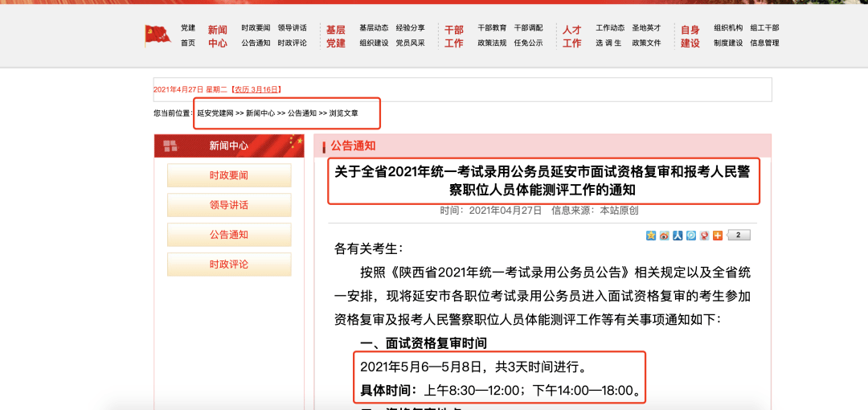Click heading 一、面试资格复审时间
The height and width of the screenshot is (410, 868).
(x=424, y=343)
